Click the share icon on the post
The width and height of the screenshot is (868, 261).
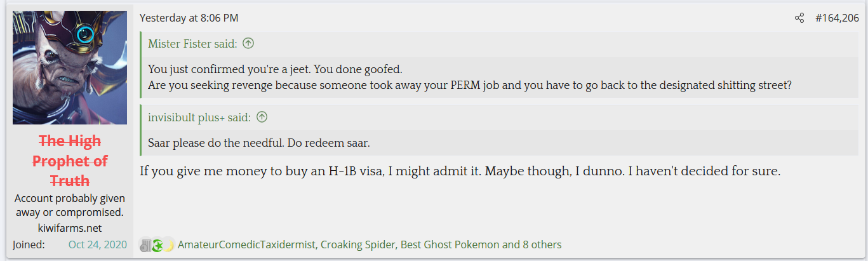(x=799, y=18)
